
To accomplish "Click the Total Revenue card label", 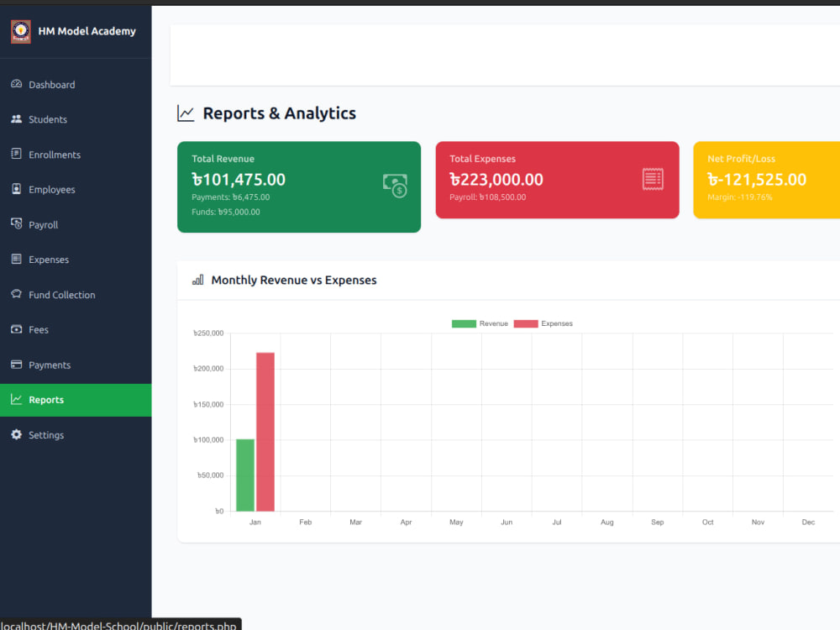I will 223,159.
